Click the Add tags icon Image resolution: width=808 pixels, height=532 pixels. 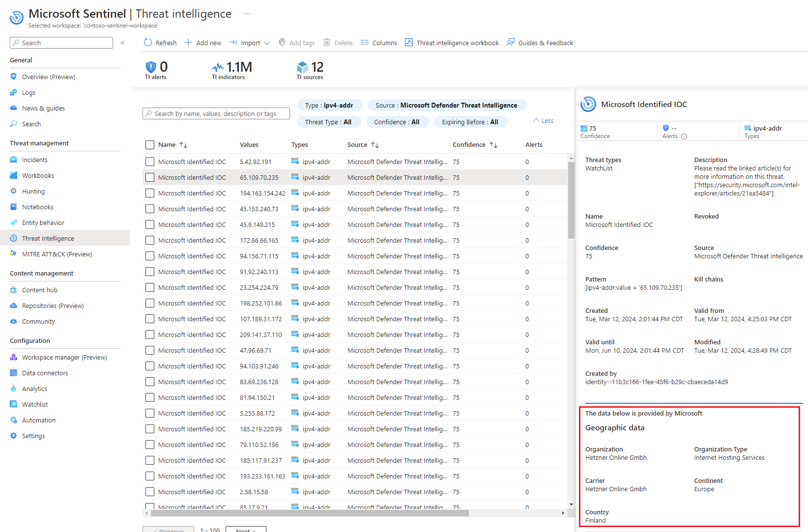282,43
